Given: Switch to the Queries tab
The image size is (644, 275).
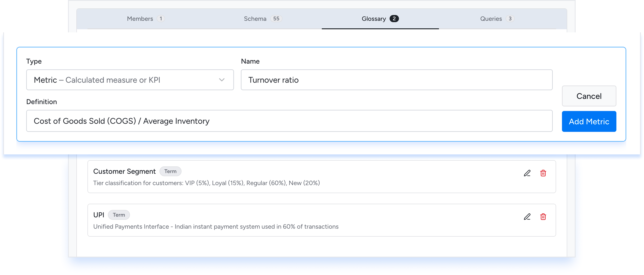Looking at the screenshot, I should coord(491,18).
